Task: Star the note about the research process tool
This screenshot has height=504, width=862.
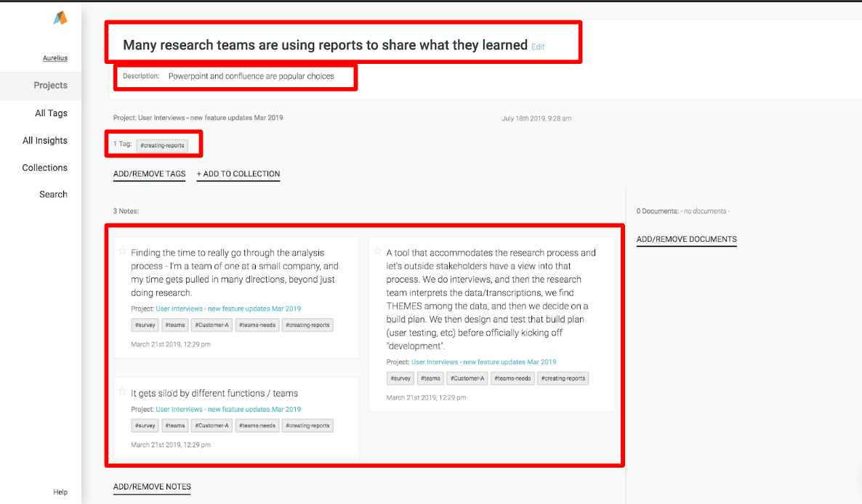Action: [x=377, y=251]
